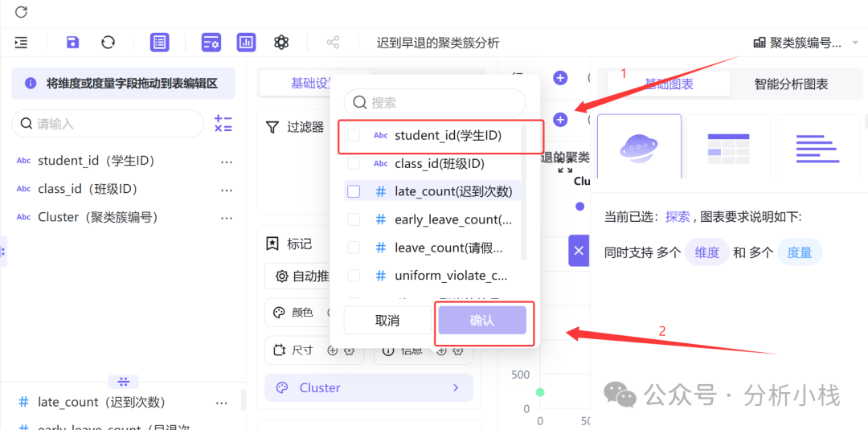Click the 信息 settings gear icon

pyautogui.click(x=458, y=350)
